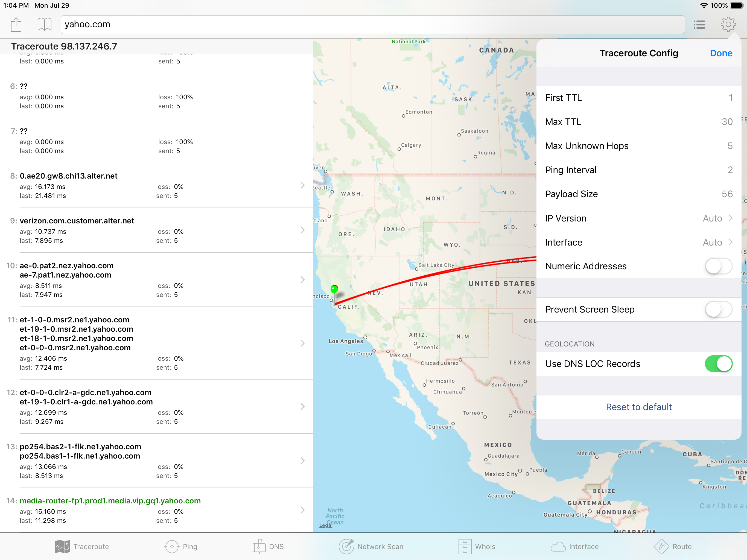Screen dimensions: 747x560
Task: Tap the Whois icon
Action: [465, 546]
